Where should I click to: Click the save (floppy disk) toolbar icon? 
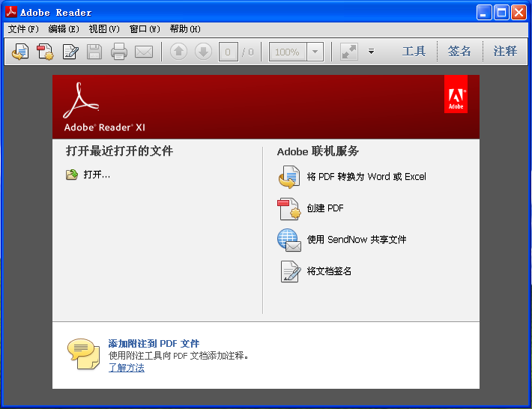[x=94, y=52]
